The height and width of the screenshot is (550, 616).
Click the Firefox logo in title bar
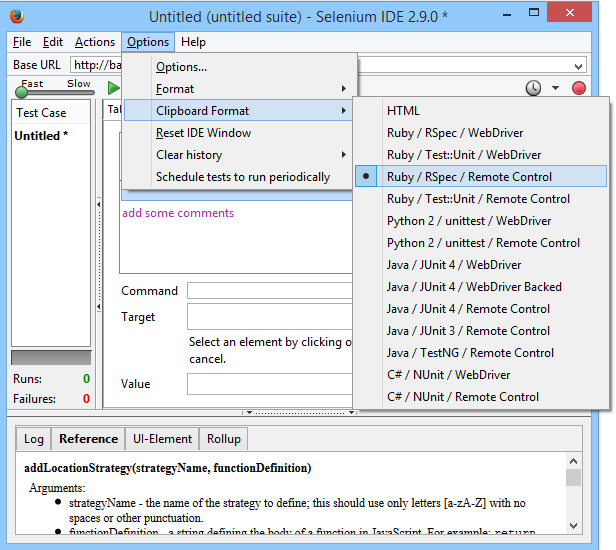coord(17,16)
